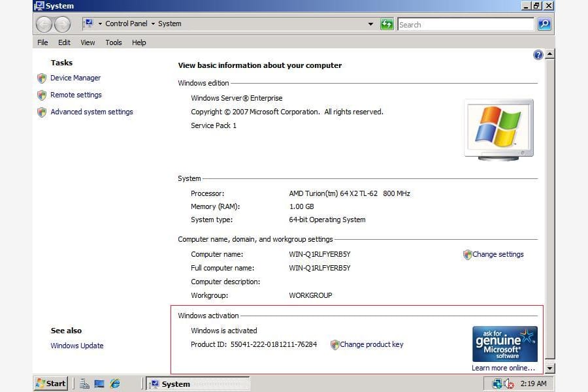
Task: Open the blue Help question mark icon
Action: pyautogui.click(x=538, y=55)
